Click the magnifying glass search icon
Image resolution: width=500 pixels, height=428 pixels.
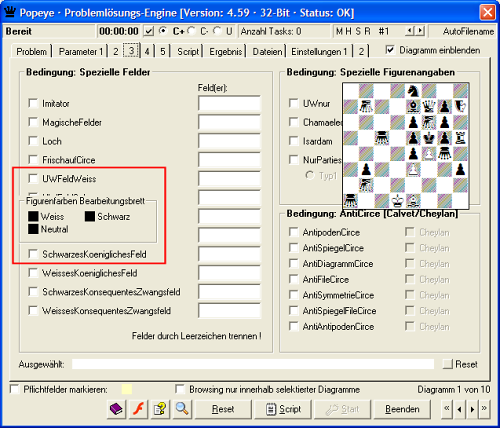[182, 409]
